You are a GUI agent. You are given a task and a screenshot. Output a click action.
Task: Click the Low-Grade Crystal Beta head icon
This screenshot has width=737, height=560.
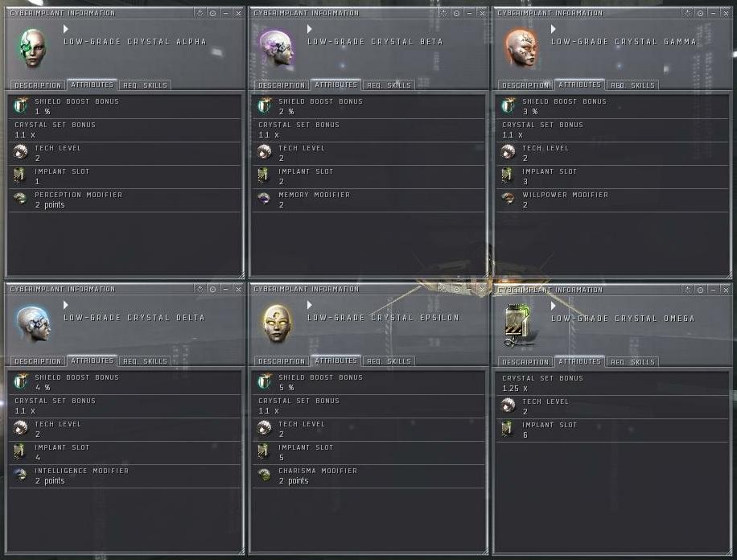[277, 48]
